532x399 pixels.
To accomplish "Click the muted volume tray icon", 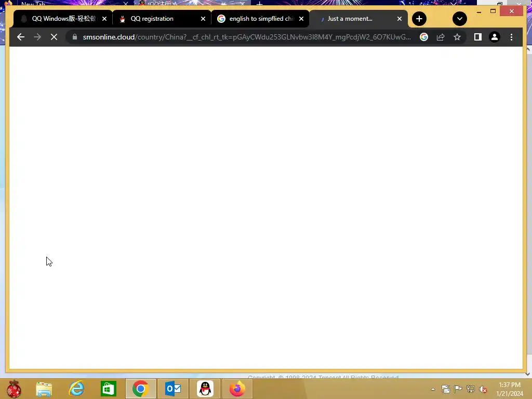I will [x=483, y=389].
